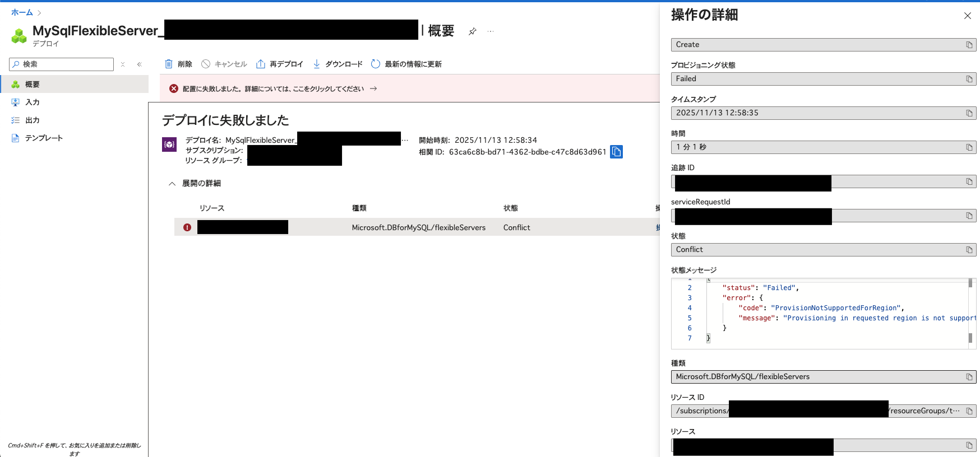The height and width of the screenshot is (457, 980).
Task: Copy the 追跡 ID value
Action: [x=969, y=181]
